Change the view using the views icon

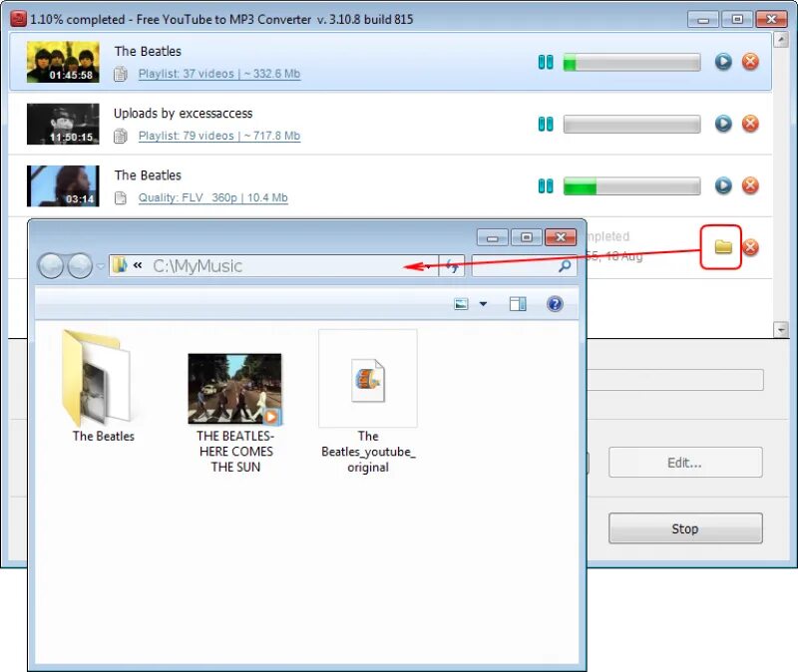[461, 304]
